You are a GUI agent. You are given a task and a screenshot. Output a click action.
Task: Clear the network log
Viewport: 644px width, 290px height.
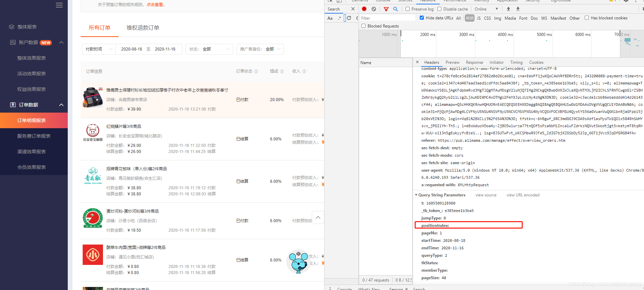pyautogui.click(x=374, y=9)
